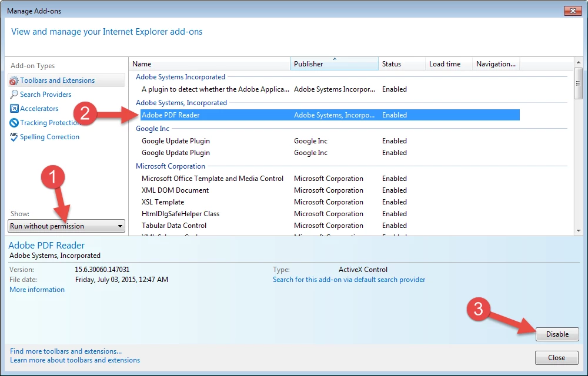Click publisher cell of XML DOM Document
Image resolution: width=588 pixels, height=376 pixels.
tap(329, 190)
